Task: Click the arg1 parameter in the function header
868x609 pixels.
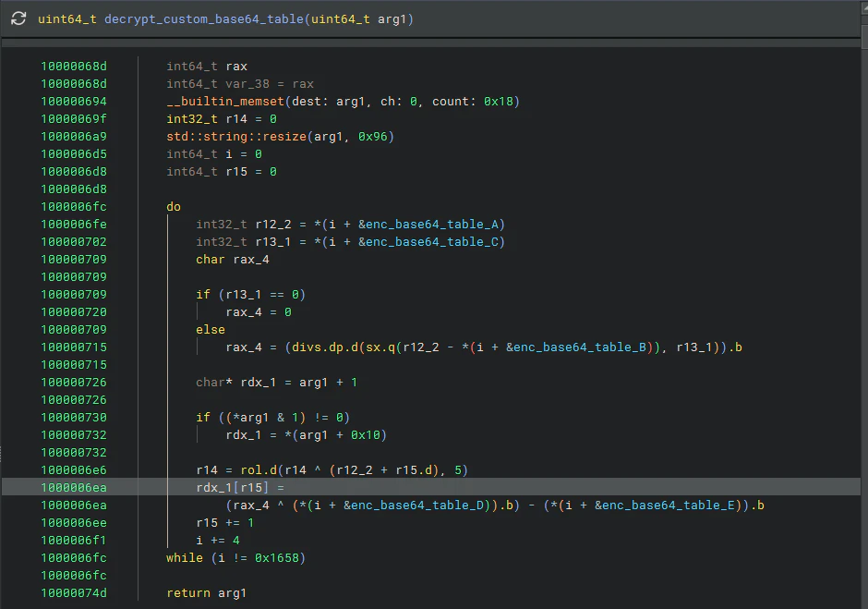Action: click(392, 18)
